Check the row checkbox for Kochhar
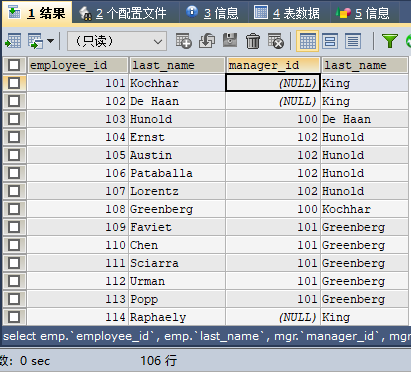This screenshot has width=411, height=372. click(14, 83)
